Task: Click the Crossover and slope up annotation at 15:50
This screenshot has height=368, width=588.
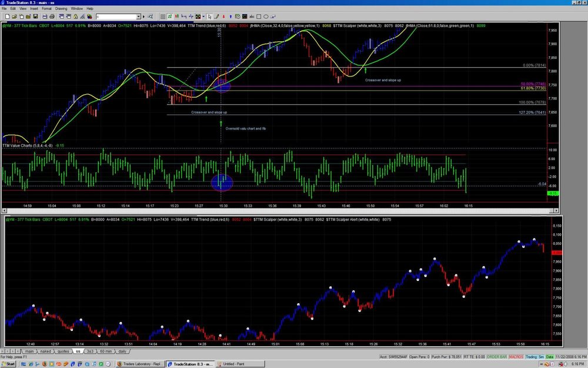Action: coord(383,80)
